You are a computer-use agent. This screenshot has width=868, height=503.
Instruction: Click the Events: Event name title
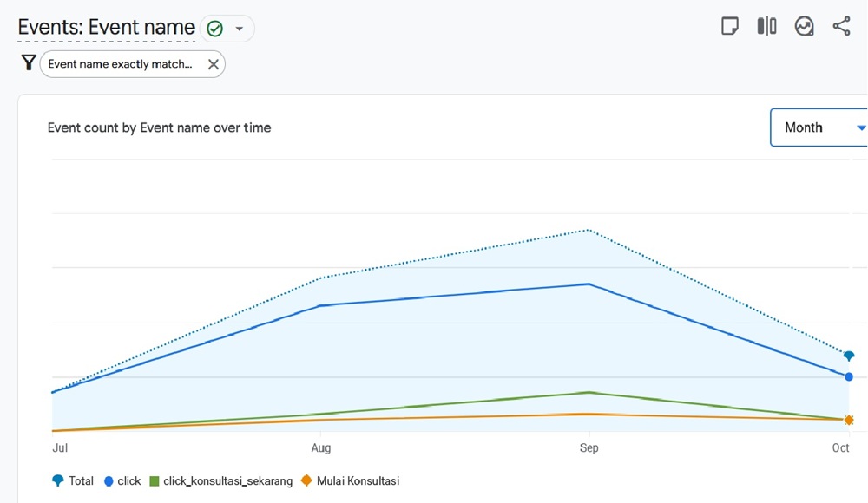point(106,28)
